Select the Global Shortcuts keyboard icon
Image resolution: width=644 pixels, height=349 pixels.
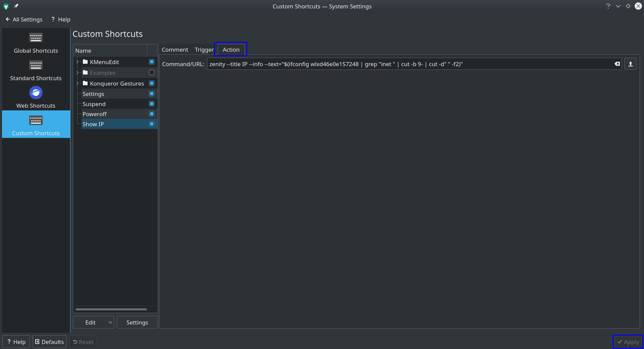coord(36,38)
